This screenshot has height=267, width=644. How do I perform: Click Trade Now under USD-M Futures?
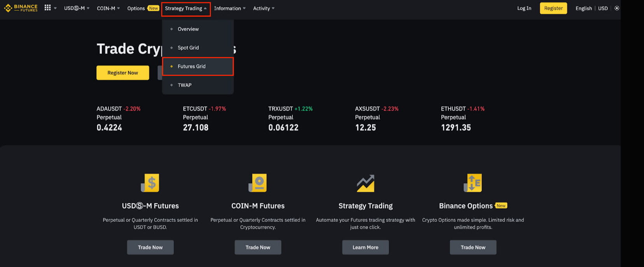[150, 247]
